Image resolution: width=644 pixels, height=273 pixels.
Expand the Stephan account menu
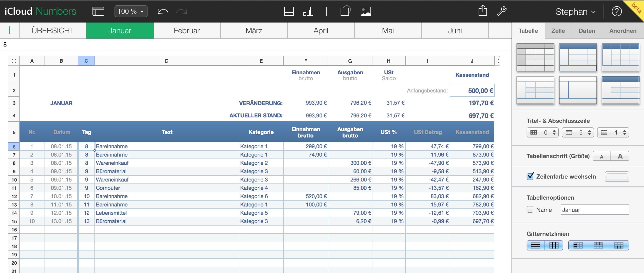pos(575,11)
